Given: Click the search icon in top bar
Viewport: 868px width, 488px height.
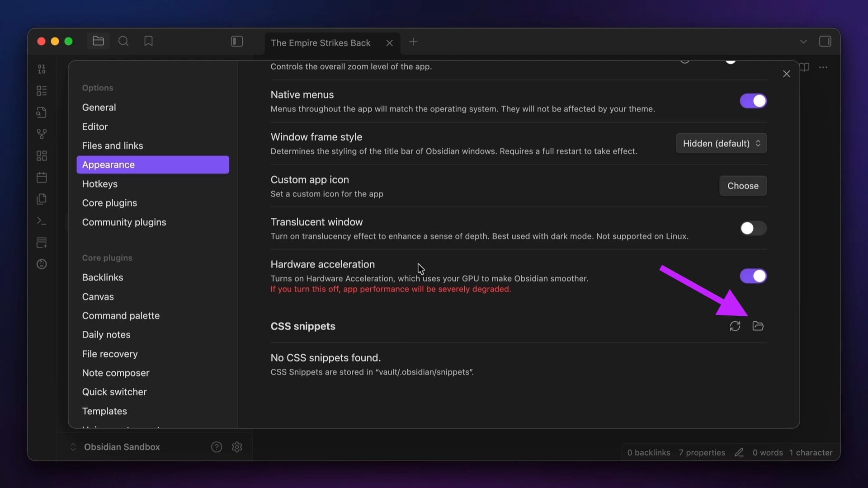Looking at the screenshot, I should pos(123,42).
